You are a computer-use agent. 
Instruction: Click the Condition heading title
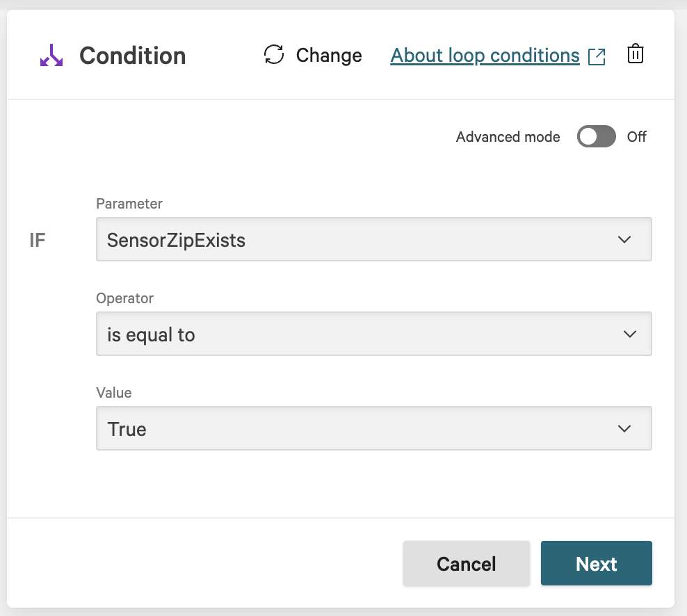pyautogui.click(x=132, y=56)
